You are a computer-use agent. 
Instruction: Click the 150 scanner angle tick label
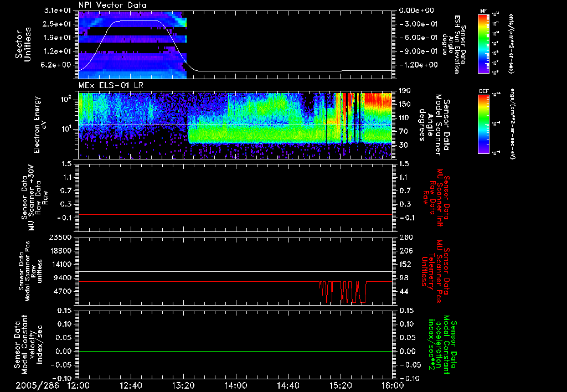point(405,104)
